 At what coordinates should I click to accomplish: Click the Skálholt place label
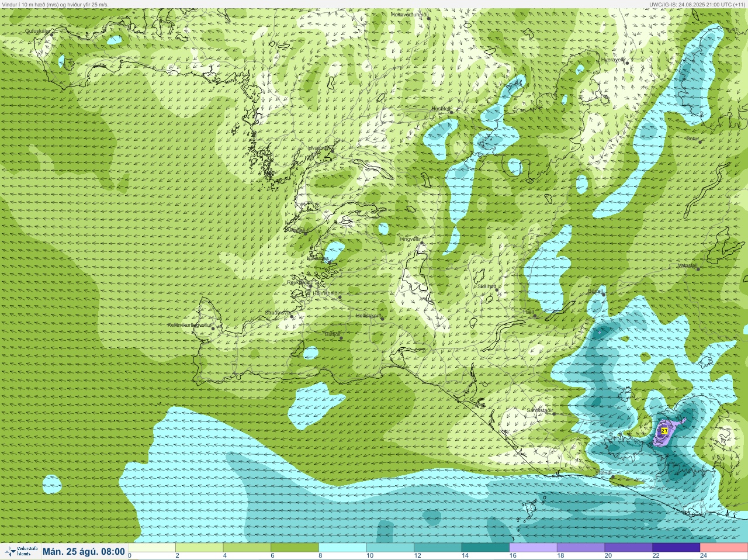point(487,286)
